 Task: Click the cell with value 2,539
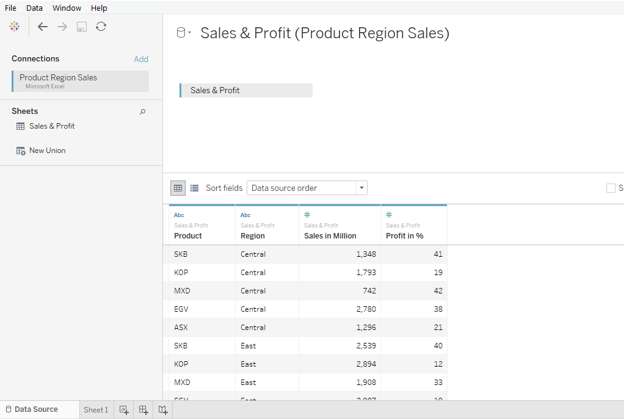pyautogui.click(x=340, y=346)
